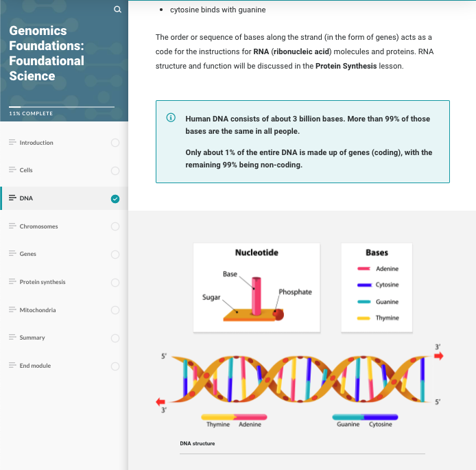Toggle the DNA lesson completed checkmark

[115, 199]
